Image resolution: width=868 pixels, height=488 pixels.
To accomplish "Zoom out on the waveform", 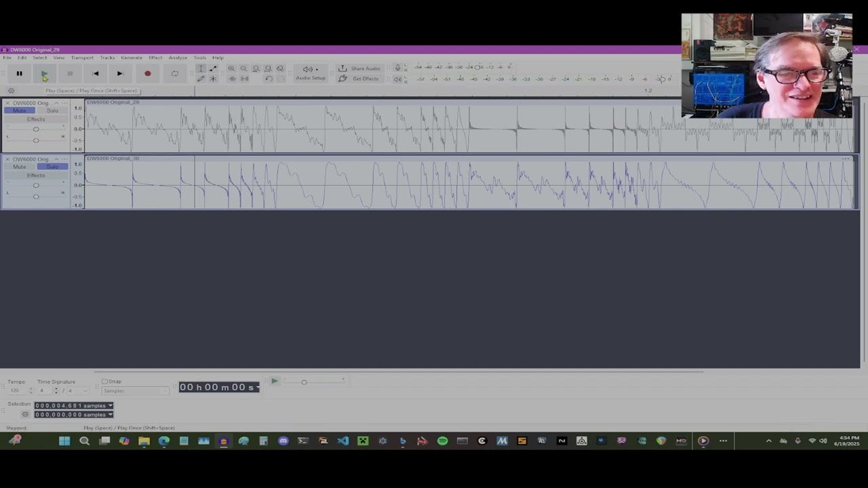I will [x=243, y=68].
